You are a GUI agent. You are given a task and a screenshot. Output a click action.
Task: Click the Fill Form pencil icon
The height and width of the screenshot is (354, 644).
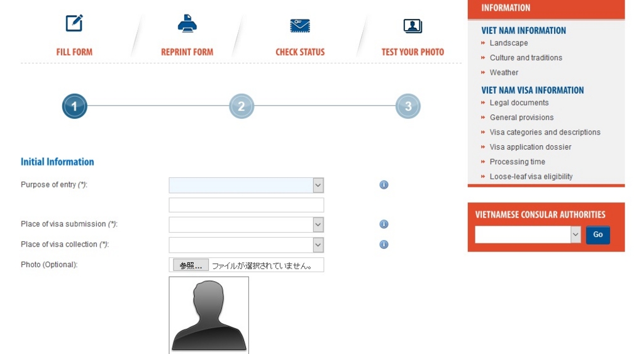click(x=74, y=23)
